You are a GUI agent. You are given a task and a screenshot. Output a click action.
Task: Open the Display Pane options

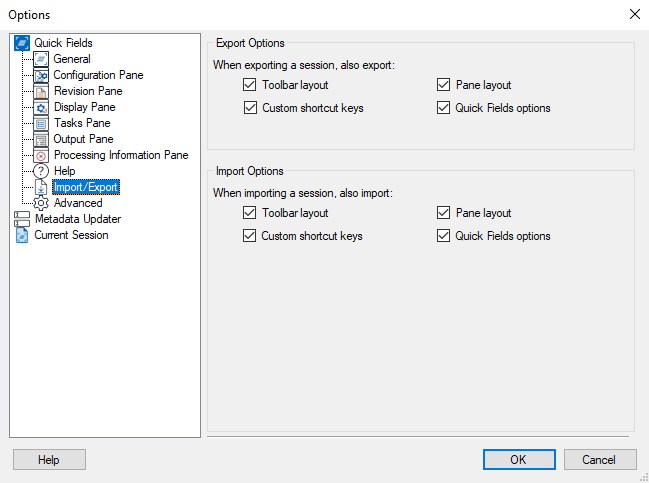point(85,107)
